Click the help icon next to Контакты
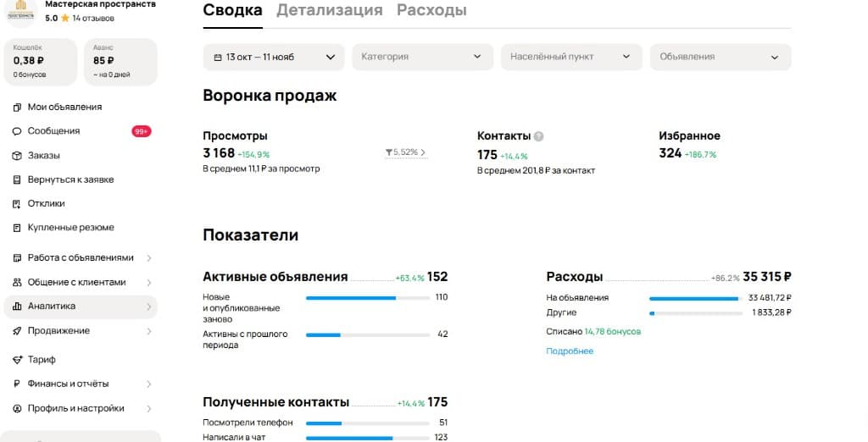868x442 pixels. 538,136
